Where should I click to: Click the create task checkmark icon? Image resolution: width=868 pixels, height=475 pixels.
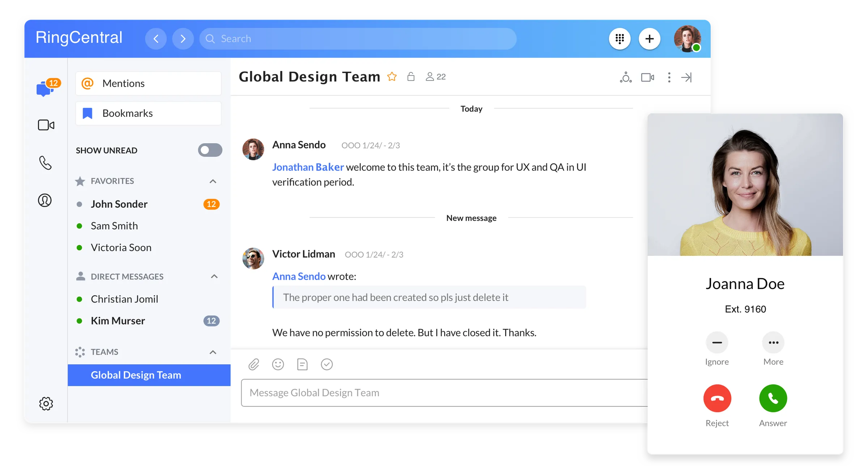(x=327, y=364)
